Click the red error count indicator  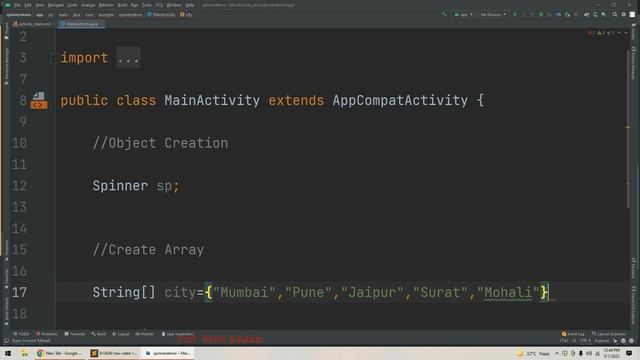pos(591,33)
